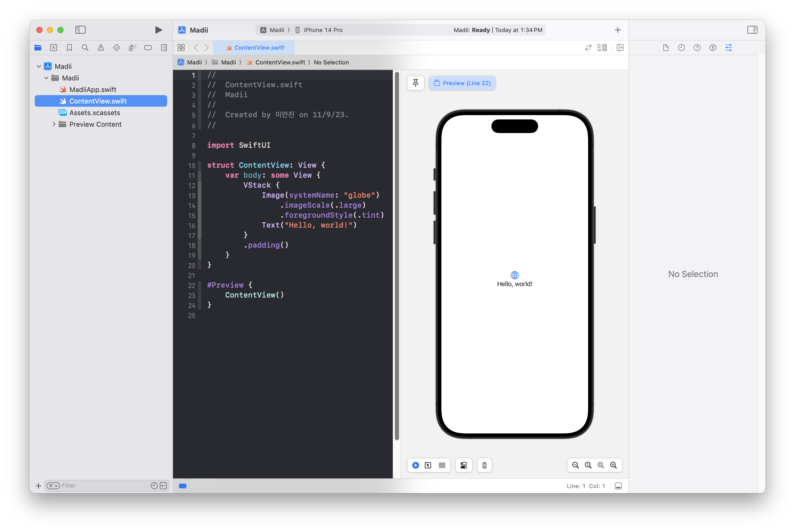
Task: Open the Issue navigator warning icon
Action: pyautogui.click(x=101, y=48)
